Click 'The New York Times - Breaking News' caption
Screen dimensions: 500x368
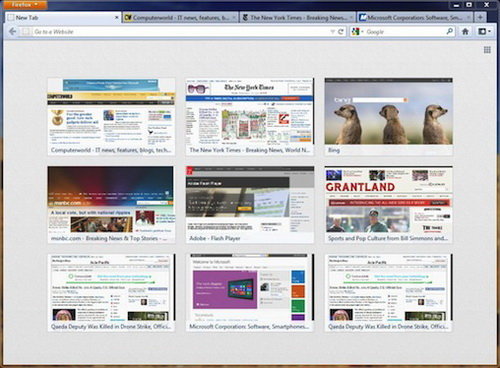(x=250, y=150)
